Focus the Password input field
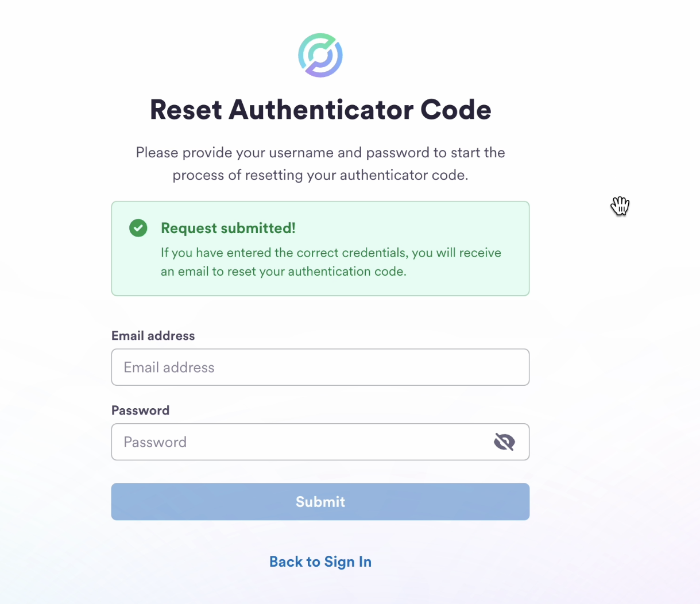Screen dimensions: 700x604 [299, 442]
